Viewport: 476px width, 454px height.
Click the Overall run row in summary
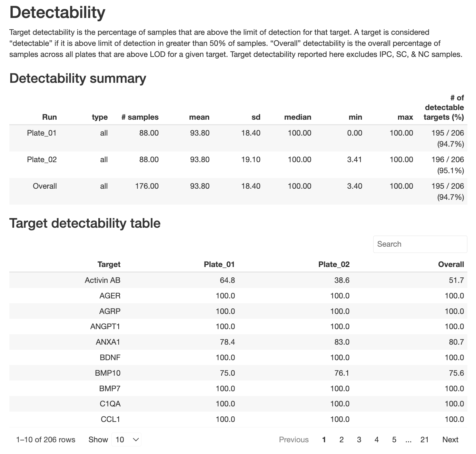45,186
